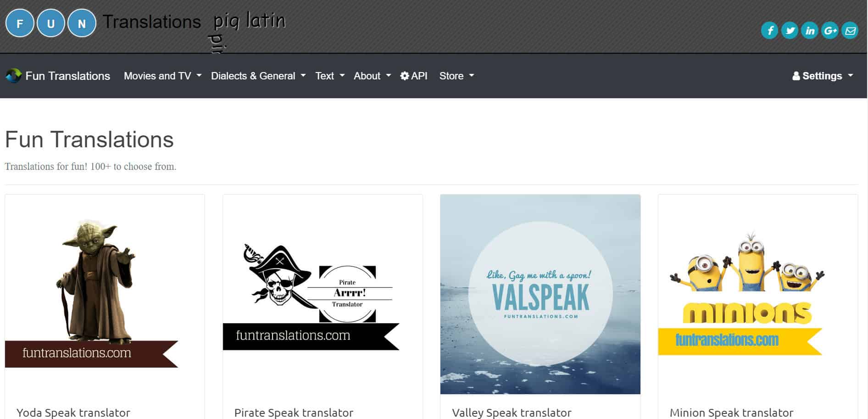The width and height of the screenshot is (868, 419).
Task: Click the Pirate Arrrr translator image
Action: tap(311, 297)
